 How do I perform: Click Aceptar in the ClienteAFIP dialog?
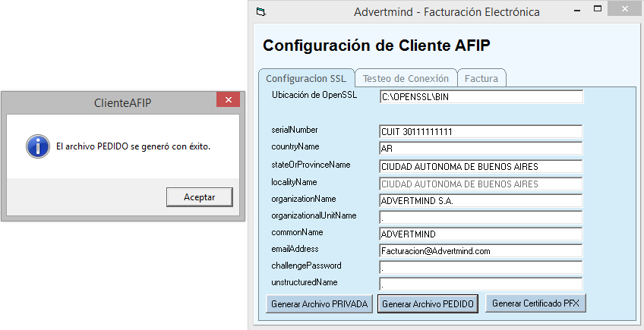[200, 197]
